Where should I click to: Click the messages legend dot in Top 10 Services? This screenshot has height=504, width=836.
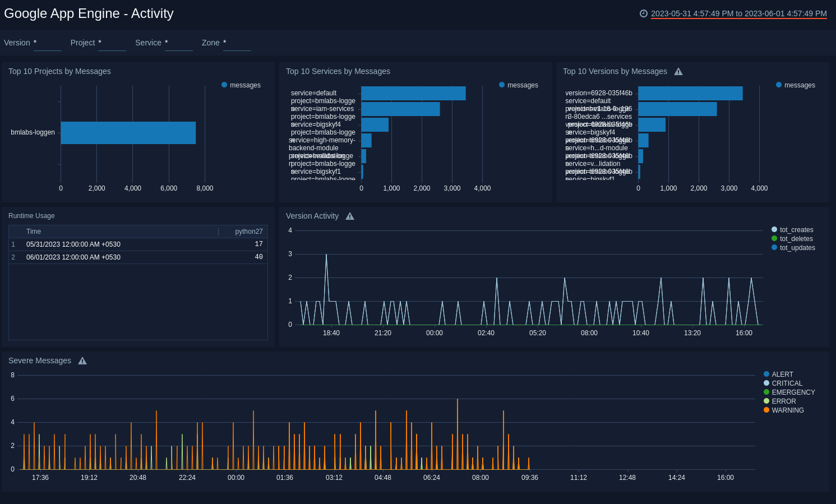pyautogui.click(x=501, y=85)
